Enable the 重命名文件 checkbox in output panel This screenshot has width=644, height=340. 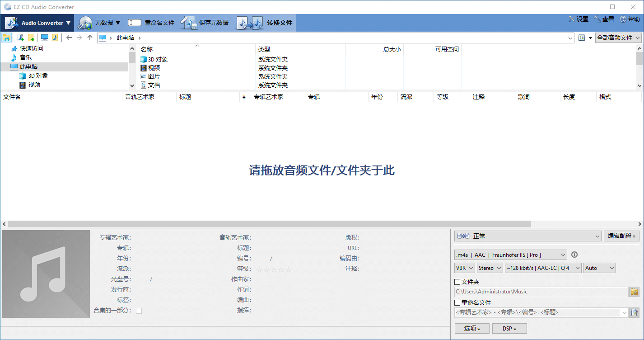[x=457, y=302]
